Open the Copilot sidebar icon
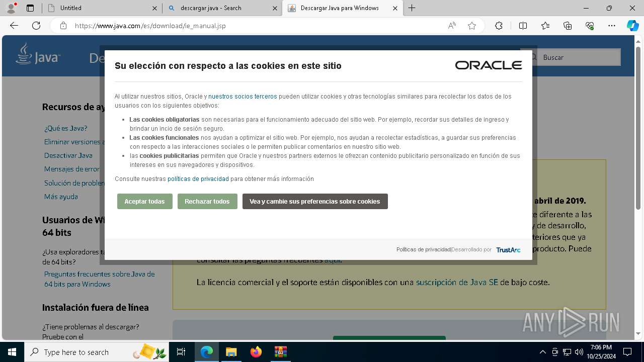Screen dimensions: 644x362 (633, 26)
